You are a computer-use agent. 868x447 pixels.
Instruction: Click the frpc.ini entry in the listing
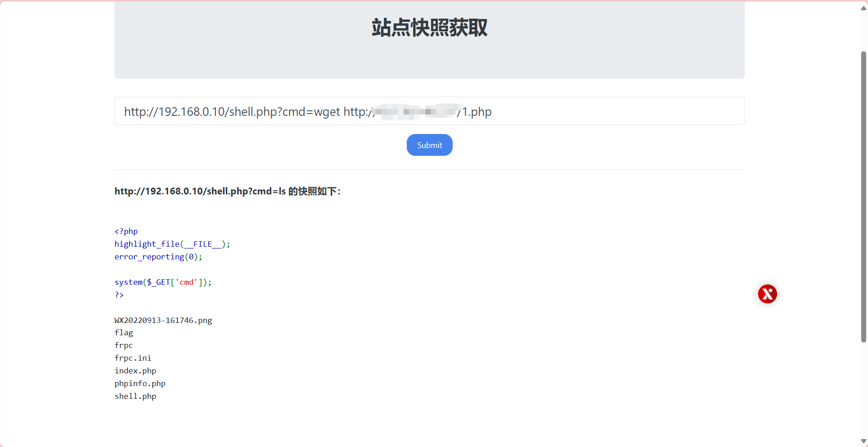click(133, 358)
